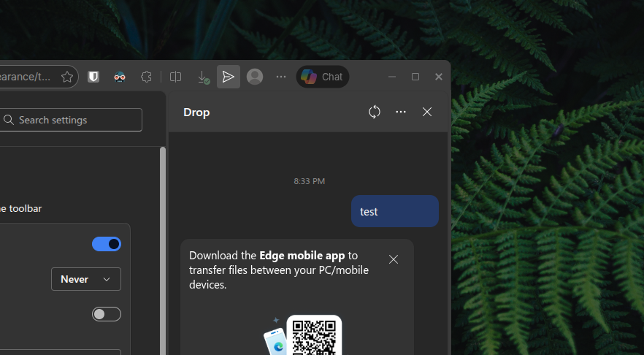The image size is (644, 355).
Task: Toggle split screen view
Action: (175, 77)
